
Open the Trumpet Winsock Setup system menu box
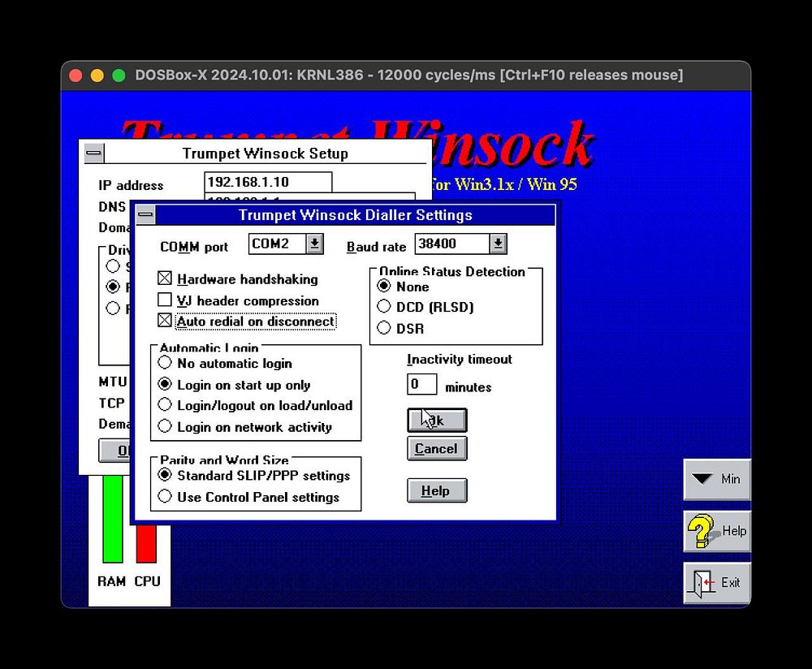point(93,153)
